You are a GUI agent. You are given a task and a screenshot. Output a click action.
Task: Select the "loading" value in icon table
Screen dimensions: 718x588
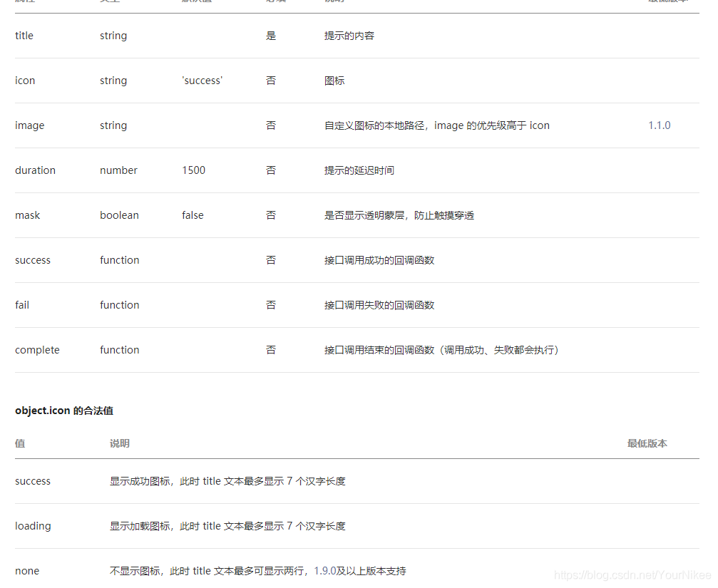coord(33,526)
